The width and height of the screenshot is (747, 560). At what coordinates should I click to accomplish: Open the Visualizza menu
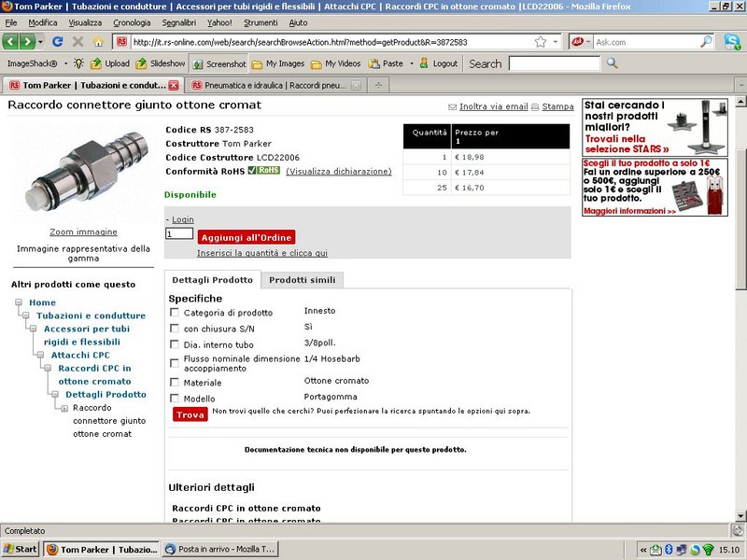pyautogui.click(x=85, y=22)
